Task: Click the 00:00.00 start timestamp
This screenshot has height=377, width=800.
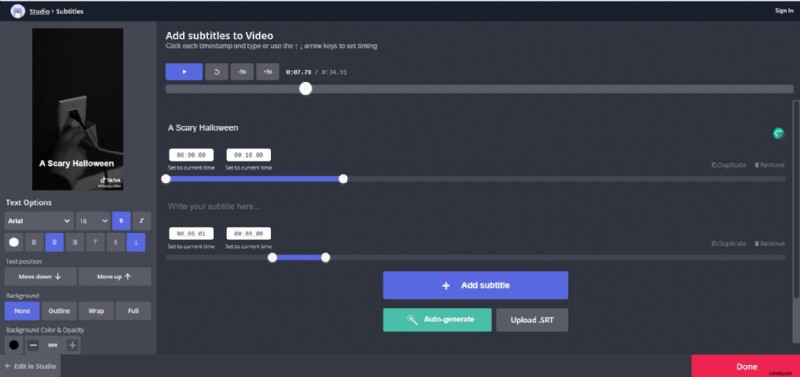Action: [x=191, y=155]
